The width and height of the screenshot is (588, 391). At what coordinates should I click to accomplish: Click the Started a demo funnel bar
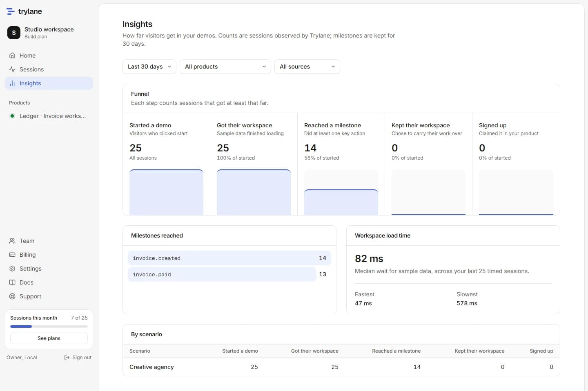point(166,192)
